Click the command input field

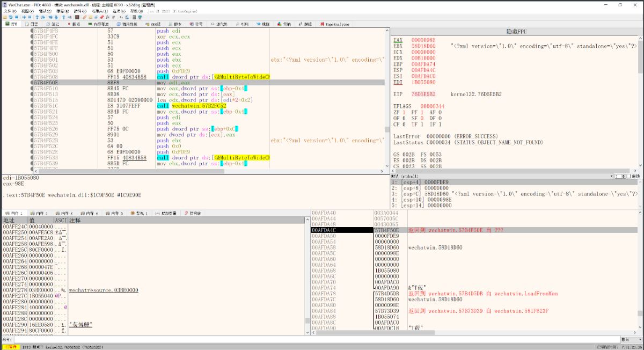pos(317,339)
